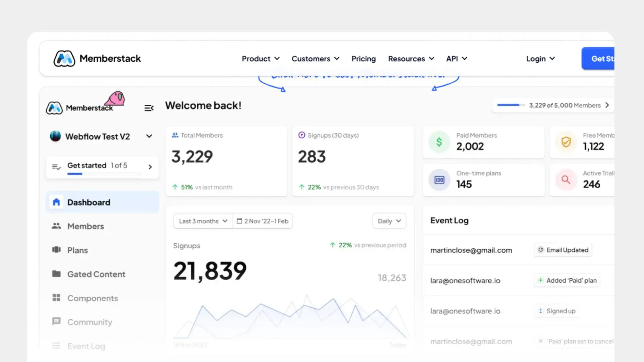Click the Gated Content folder icon
This screenshot has height=362, width=644.
pyautogui.click(x=56, y=274)
